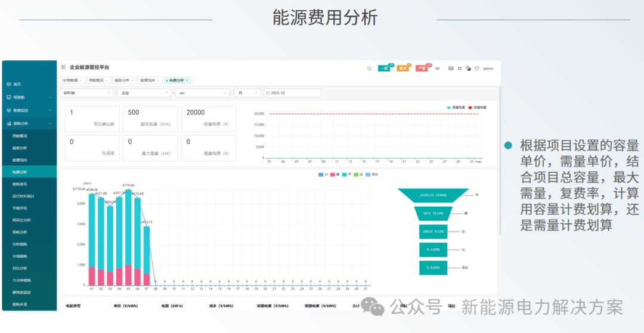Click the screen lock icon in header
This screenshot has width=644, height=333.
(468, 68)
